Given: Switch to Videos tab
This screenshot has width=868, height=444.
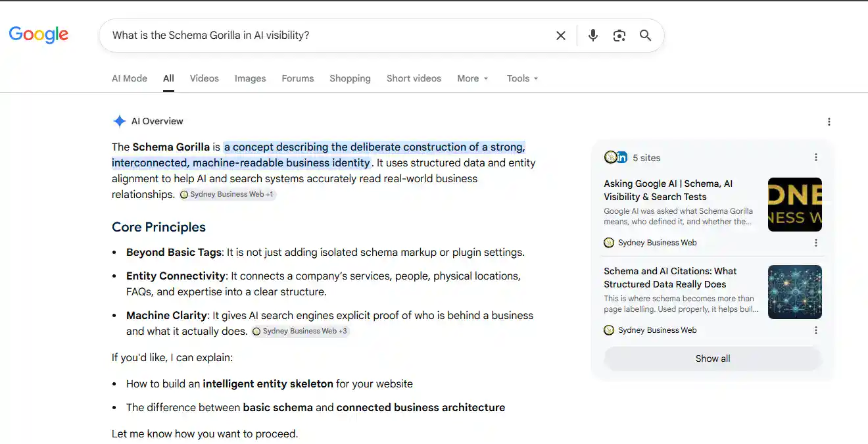Looking at the screenshot, I should (x=205, y=78).
